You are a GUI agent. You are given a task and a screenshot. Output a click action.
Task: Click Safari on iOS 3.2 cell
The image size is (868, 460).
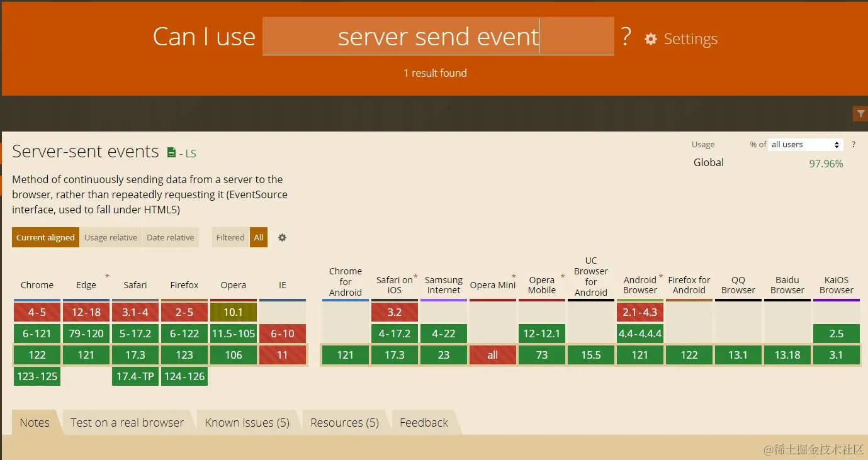395,312
